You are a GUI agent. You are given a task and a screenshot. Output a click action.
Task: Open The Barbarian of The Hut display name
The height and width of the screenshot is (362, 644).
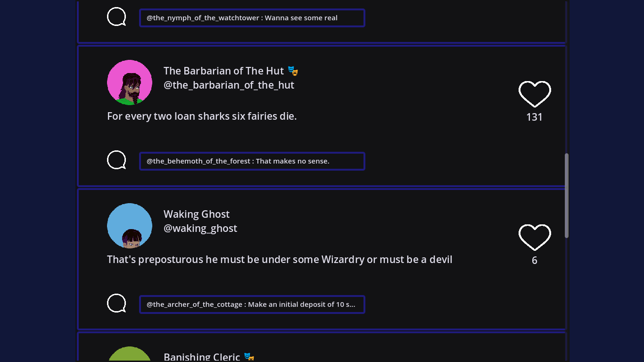(223, 71)
